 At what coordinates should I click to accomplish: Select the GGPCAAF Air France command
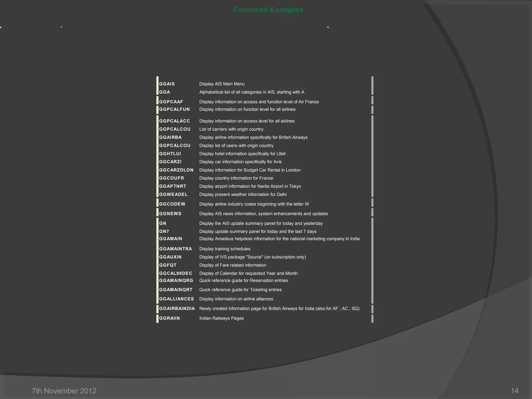pos(171,102)
